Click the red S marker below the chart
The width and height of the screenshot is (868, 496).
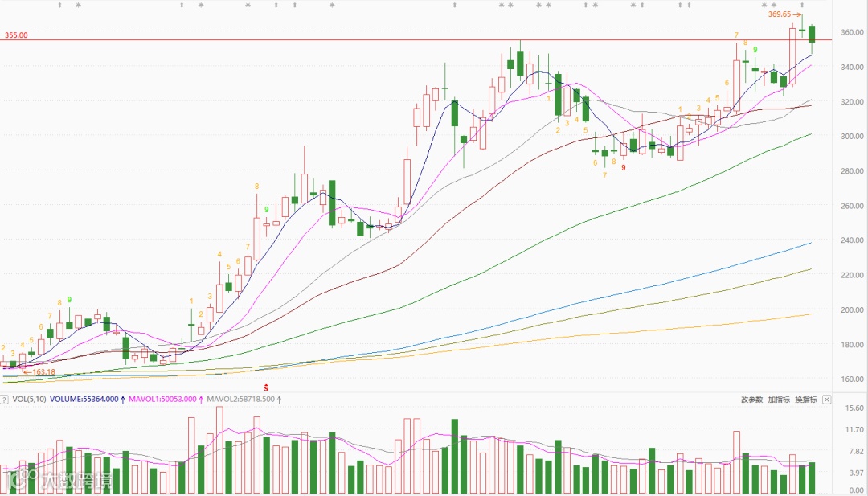(266, 387)
